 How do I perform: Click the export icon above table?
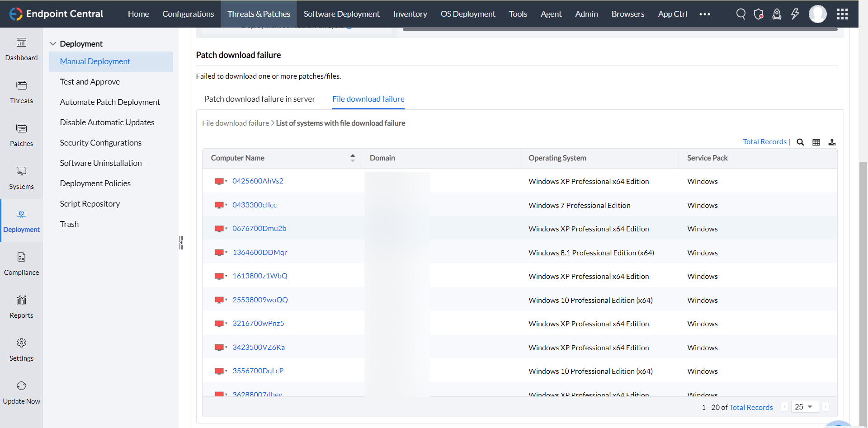pyautogui.click(x=832, y=142)
